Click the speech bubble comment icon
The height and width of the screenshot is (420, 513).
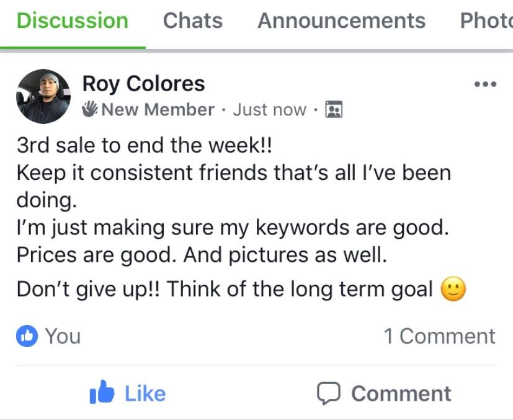329,393
